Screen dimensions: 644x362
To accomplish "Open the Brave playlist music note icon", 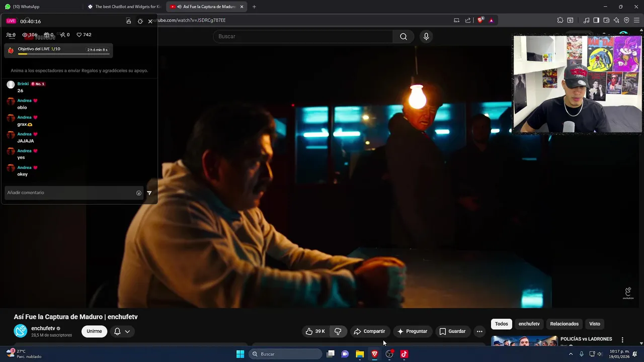I will [586, 20].
